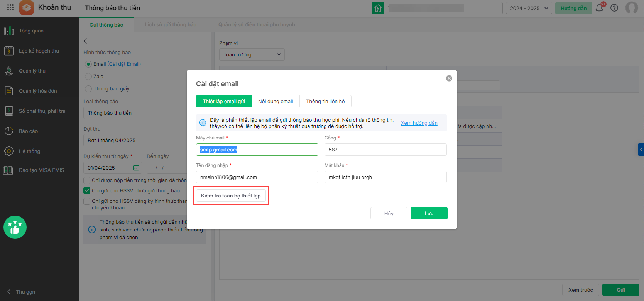Image resolution: width=644 pixels, height=301 pixels.
Task: Select the Zalo notification option
Action: [88, 77]
